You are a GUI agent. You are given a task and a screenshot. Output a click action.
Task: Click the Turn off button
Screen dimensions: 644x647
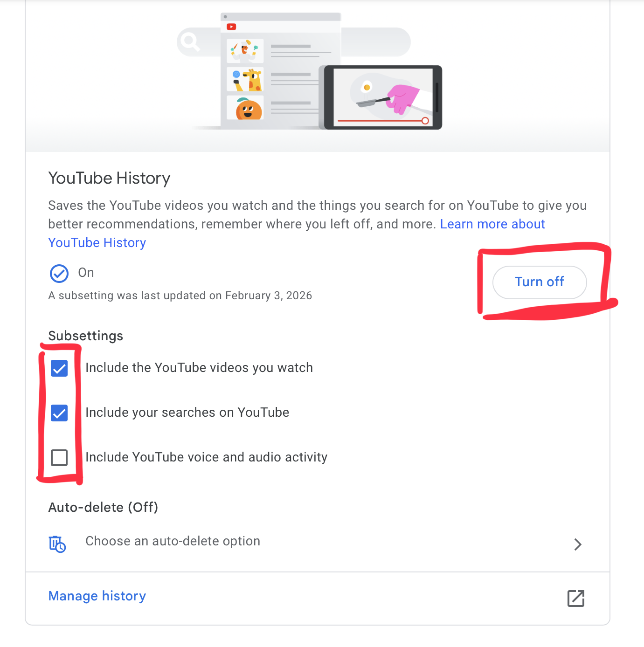pos(540,282)
